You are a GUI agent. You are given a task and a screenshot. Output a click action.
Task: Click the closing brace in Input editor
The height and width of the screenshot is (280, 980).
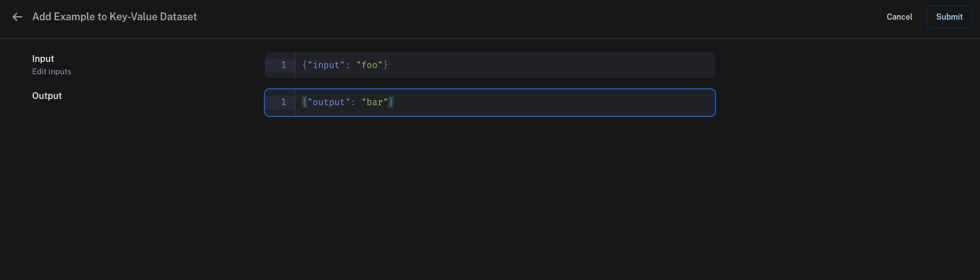tap(385, 65)
